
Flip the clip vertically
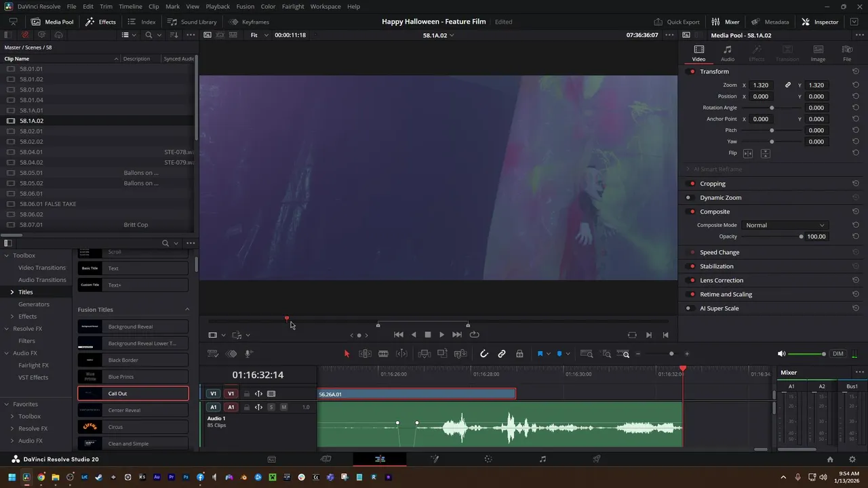pos(765,153)
